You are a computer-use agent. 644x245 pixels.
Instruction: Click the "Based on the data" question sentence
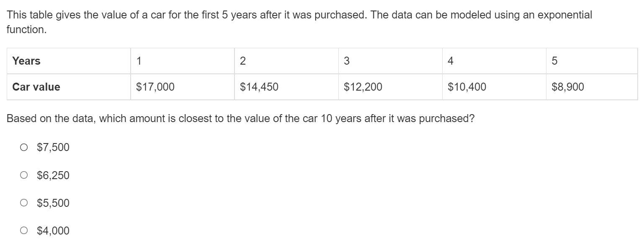coord(240,119)
